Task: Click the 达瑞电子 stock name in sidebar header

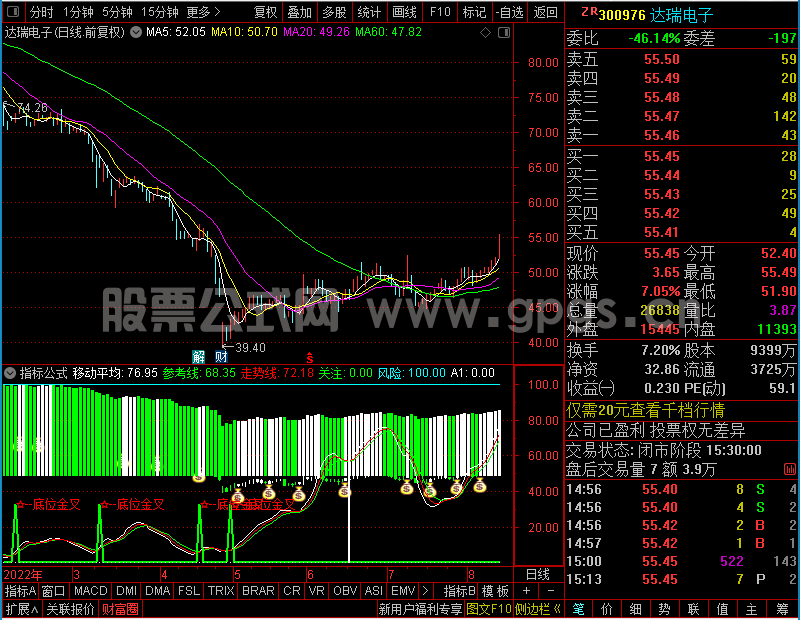Action: click(681, 15)
